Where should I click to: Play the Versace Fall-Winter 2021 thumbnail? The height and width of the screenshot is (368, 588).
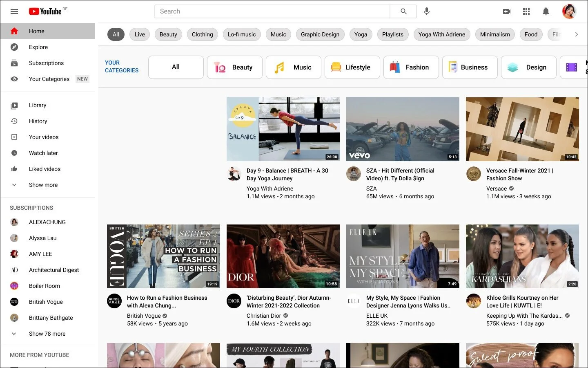coord(522,129)
